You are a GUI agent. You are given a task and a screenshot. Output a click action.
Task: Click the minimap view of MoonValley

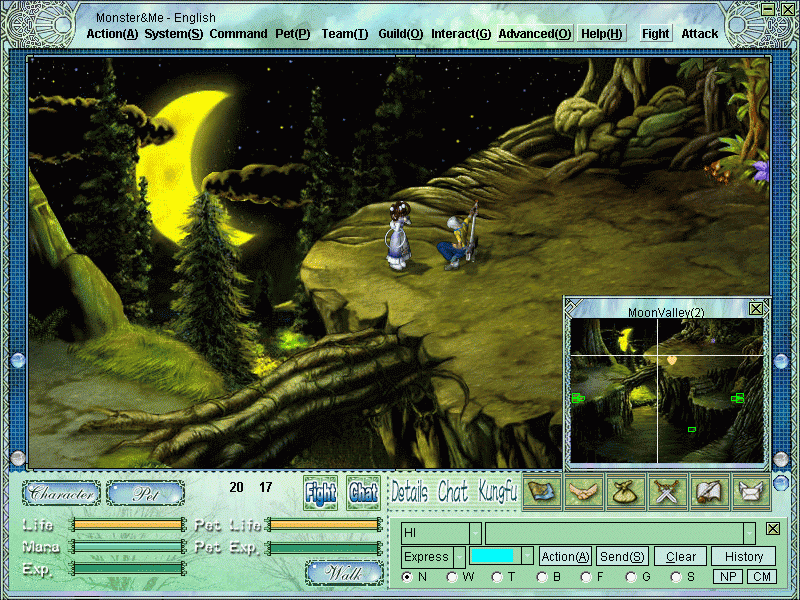[667, 390]
